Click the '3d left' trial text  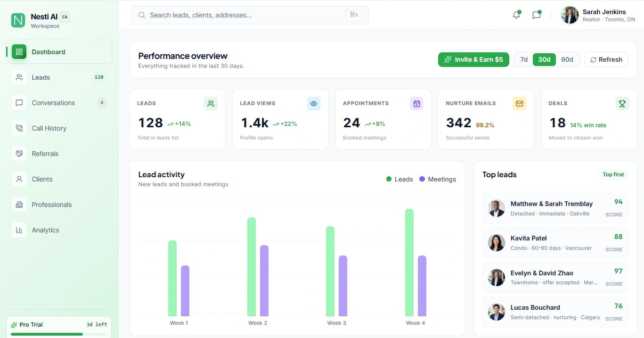[x=97, y=325]
